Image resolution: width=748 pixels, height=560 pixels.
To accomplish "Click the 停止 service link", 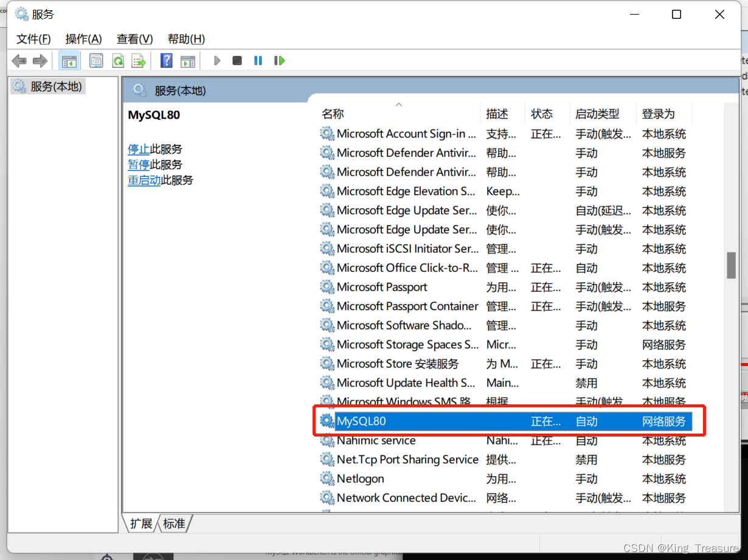I will tap(139, 149).
